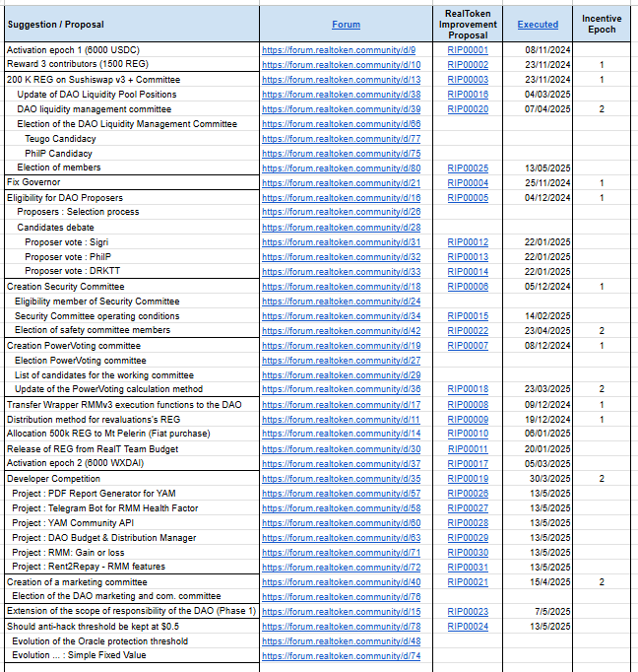Open forum link ending in /d/17

point(342,405)
